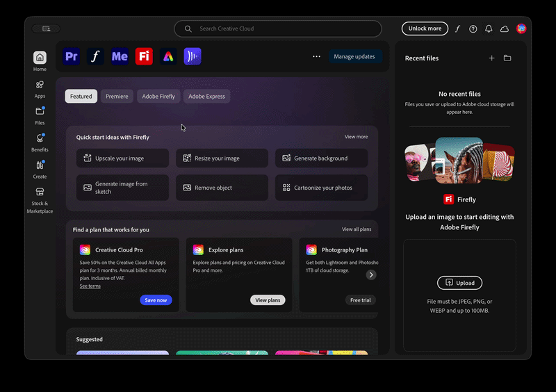Open Benefits in the sidebar

pyautogui.click(x=40, y=142)
